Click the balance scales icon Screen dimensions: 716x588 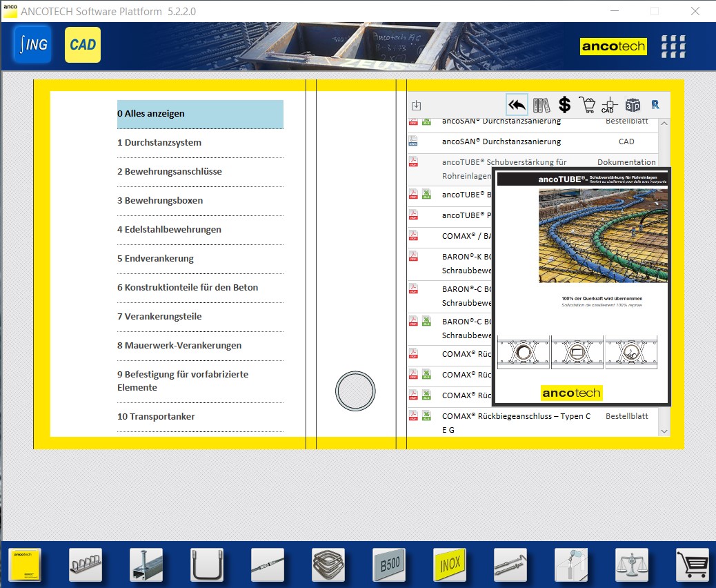(x=632, y=565)
